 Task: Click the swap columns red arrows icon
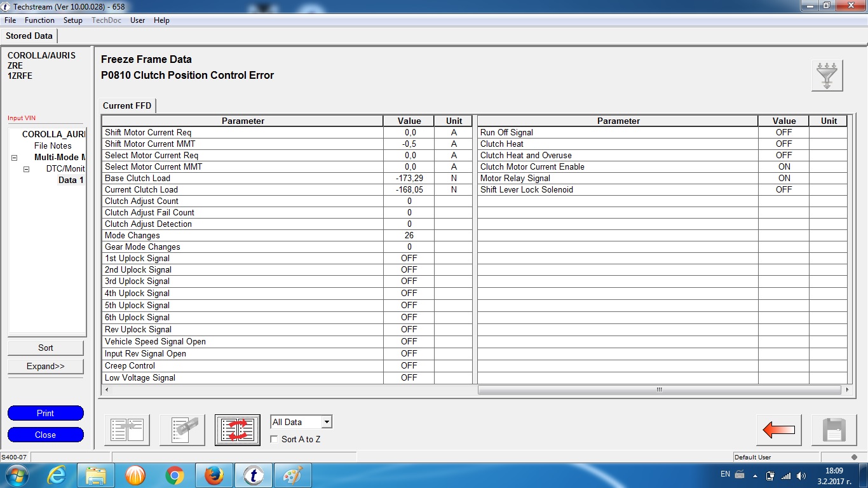pyautogui.click(x=238, y=430)
